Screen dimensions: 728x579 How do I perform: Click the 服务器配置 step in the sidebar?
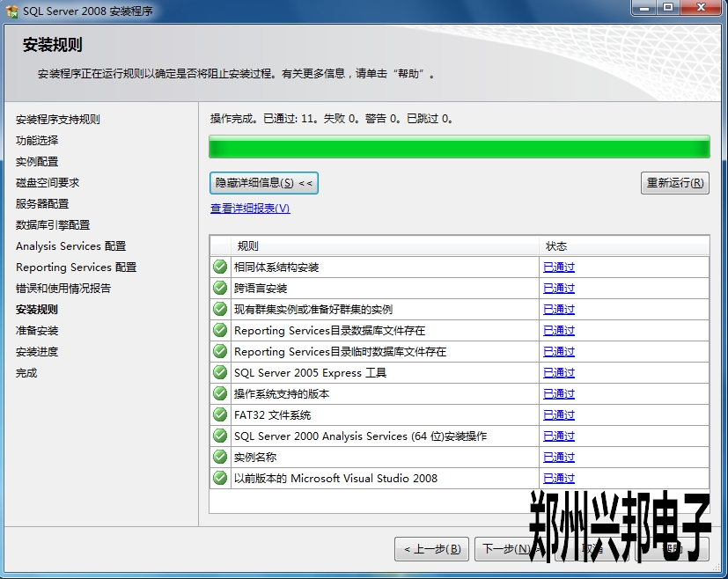[42, 203]
